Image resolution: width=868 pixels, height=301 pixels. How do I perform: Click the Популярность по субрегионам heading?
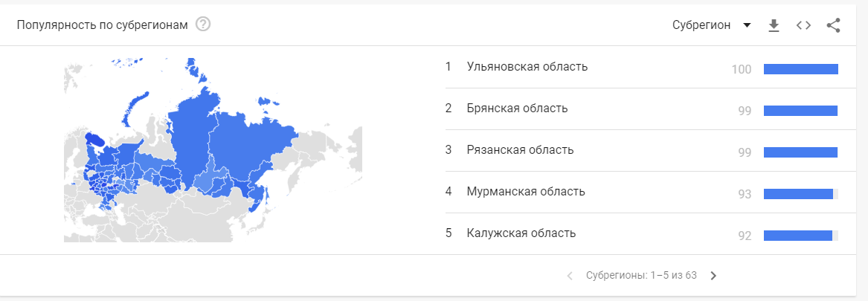103,25
